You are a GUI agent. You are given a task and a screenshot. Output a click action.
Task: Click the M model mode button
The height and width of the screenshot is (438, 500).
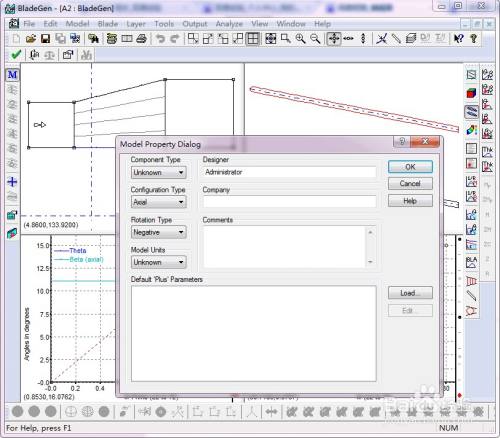click(x=12, y=75)
